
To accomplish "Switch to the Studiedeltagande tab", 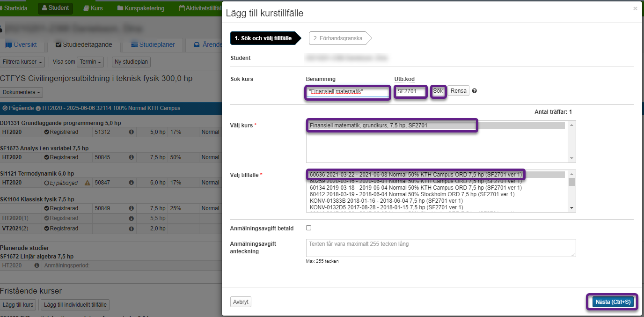I will click(84, 45).
